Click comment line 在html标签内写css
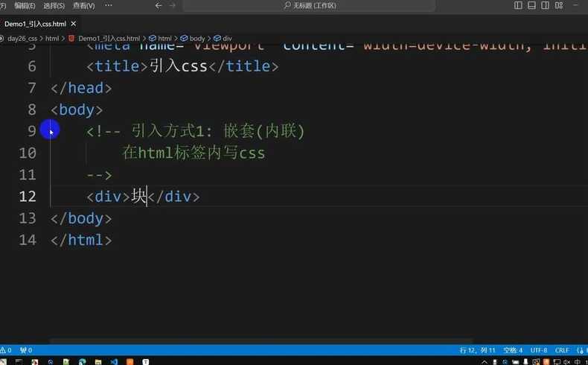Screen dimensions: 588x365 click(x=194, y=153)
